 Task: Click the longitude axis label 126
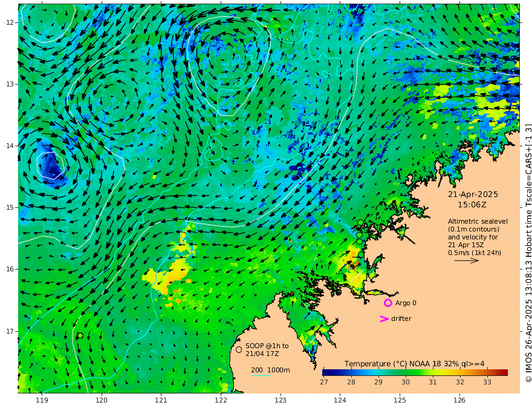459,400
